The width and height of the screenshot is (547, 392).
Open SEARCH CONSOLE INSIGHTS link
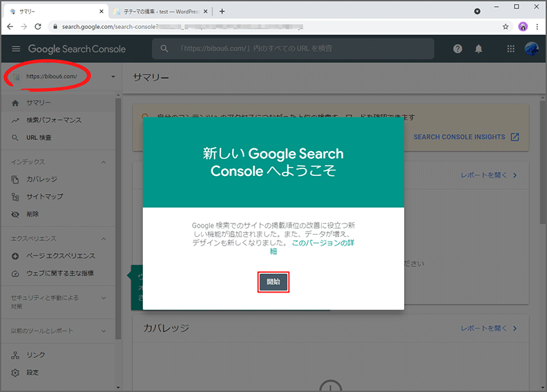[459, 137]
